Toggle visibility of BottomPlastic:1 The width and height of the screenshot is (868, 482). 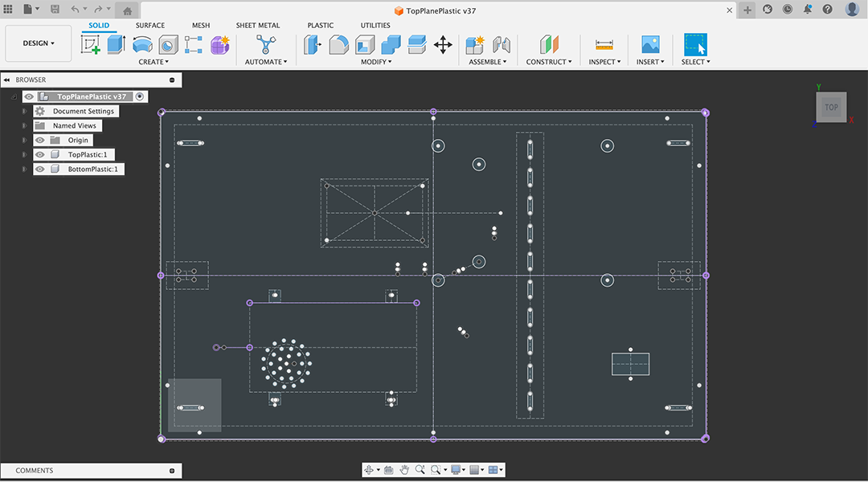pos(40,170)
